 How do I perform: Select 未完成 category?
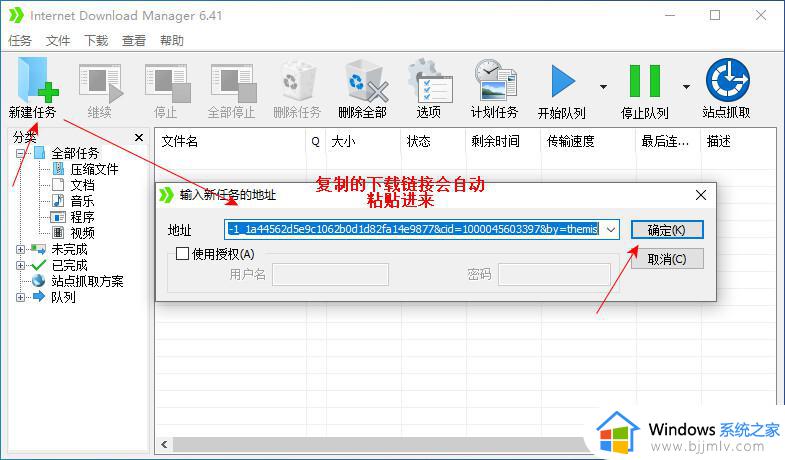pos(69,249)
